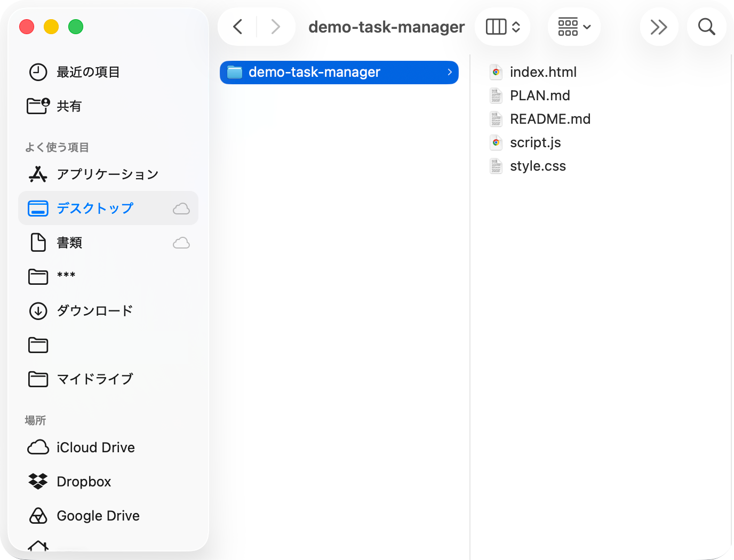The image size is (734, 560).
Task: Select the shared folder icon beside 共有
Action: (x=38, y=106)
